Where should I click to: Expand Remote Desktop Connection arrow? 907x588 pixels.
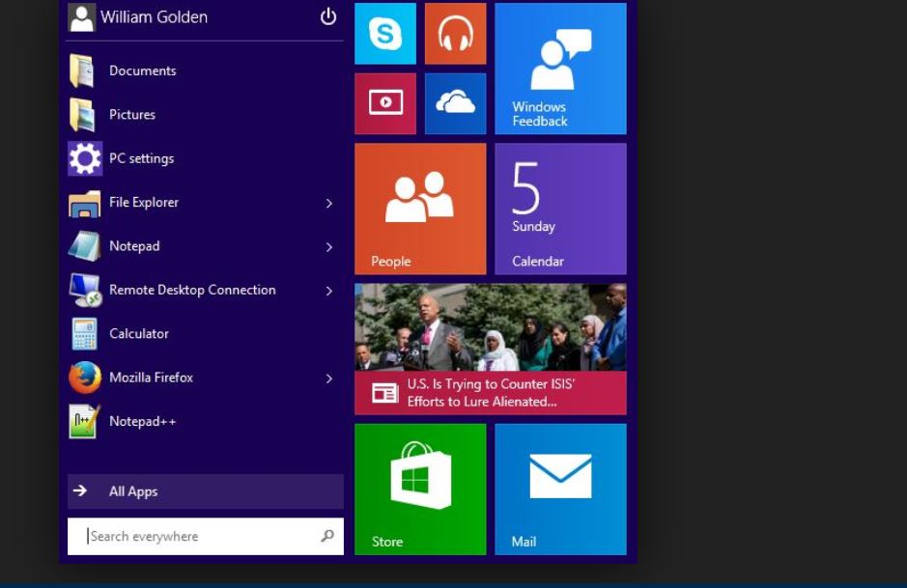(328, 291)
